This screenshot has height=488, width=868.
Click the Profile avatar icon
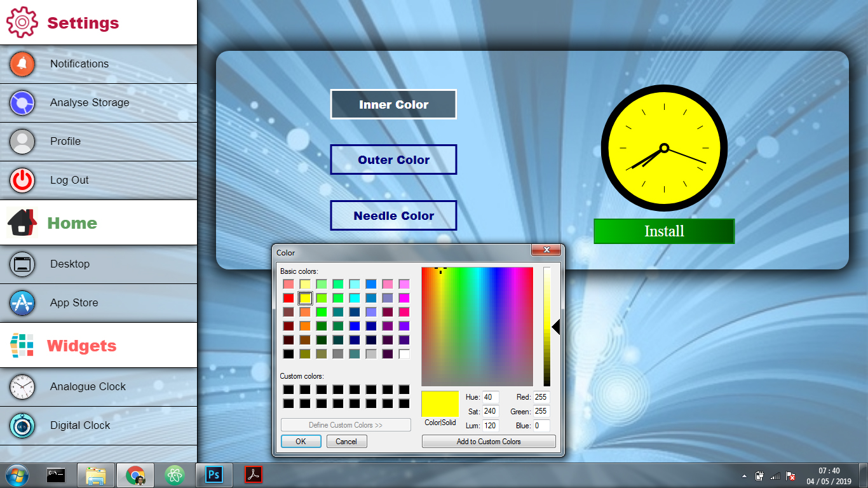22,141
